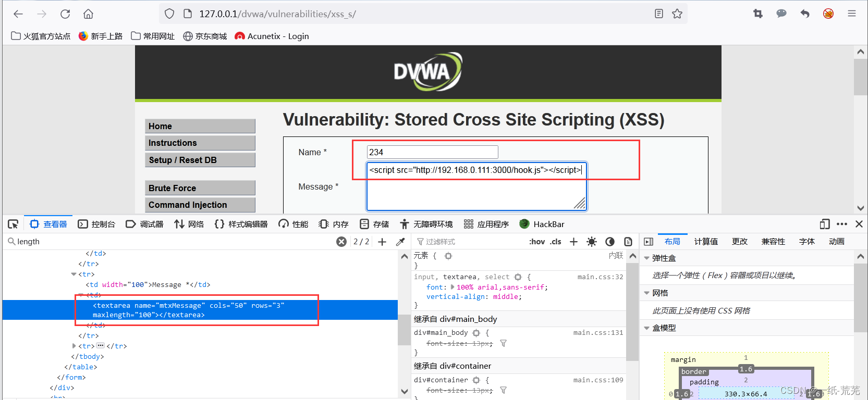
Task: Click filter funnel on div#main_body font-size
Action: 503,343
